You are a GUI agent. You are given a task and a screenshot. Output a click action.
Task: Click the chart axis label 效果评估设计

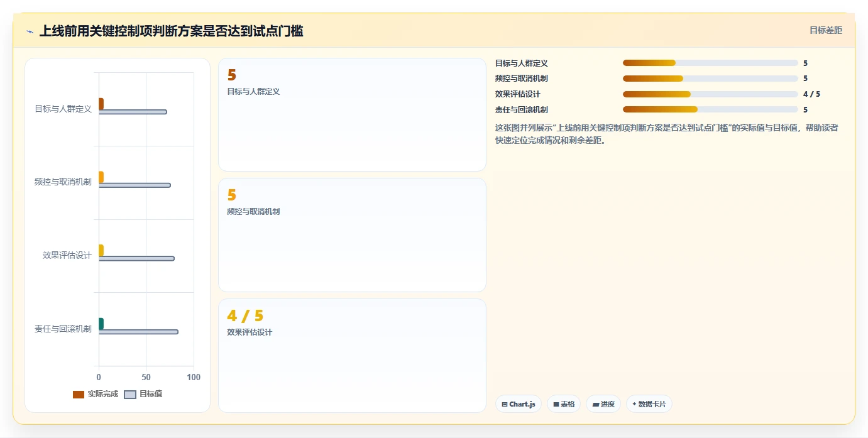pos(67,255)
